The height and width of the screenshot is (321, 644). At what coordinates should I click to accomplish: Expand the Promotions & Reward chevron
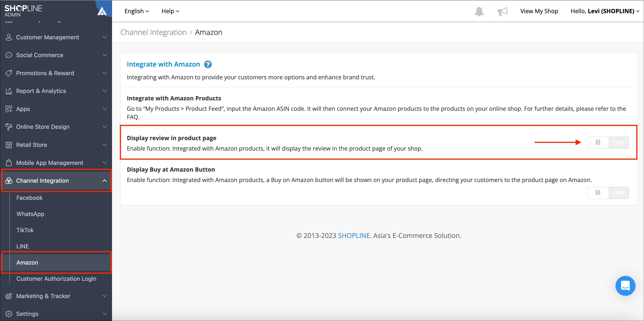(x=104, y=73)
